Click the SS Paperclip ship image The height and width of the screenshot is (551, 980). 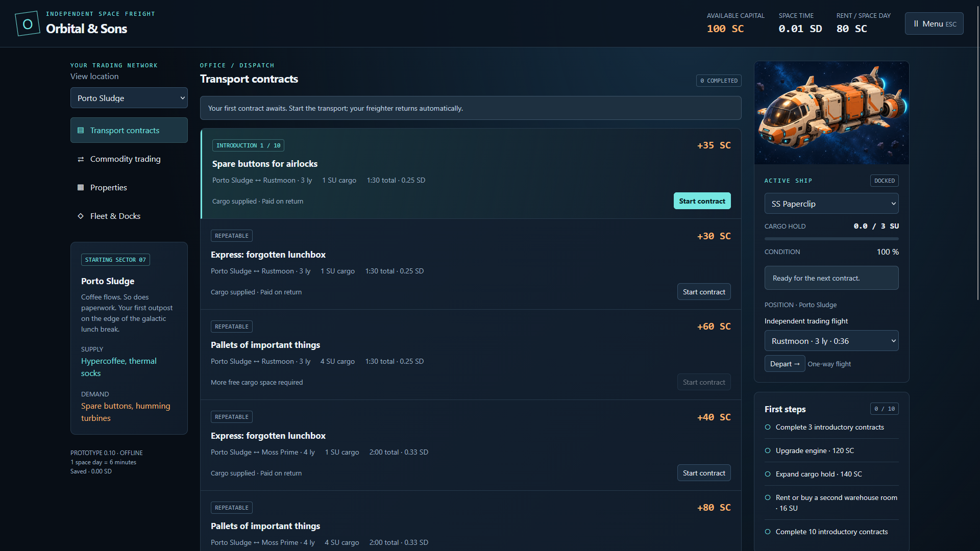click(x=831, y=113)
